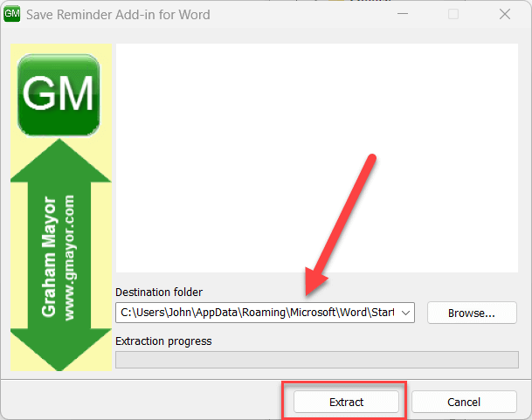Click the Graham Mayor banner text
The image size is (532, 420).
49,257
